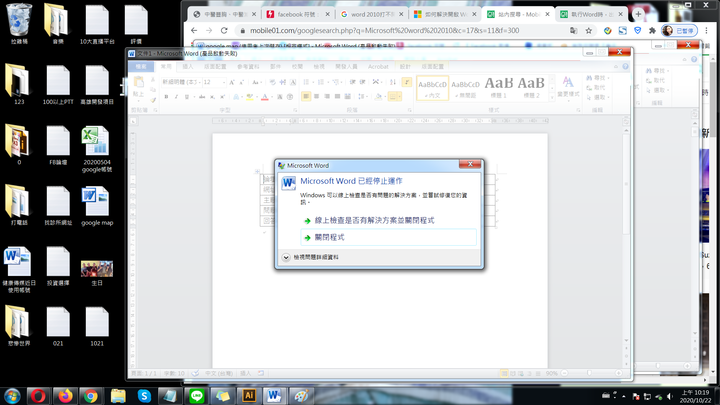This screenshot has height=405, width=720.
Task: Open the Acrobat ribbon tab
Action: pos(378,67)
